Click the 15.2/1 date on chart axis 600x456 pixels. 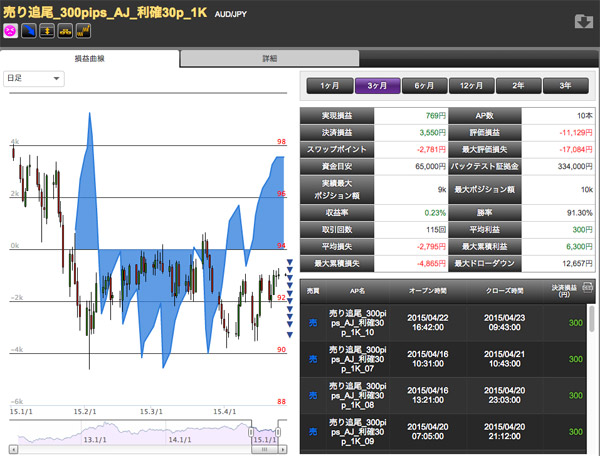(x=85, y=412)
